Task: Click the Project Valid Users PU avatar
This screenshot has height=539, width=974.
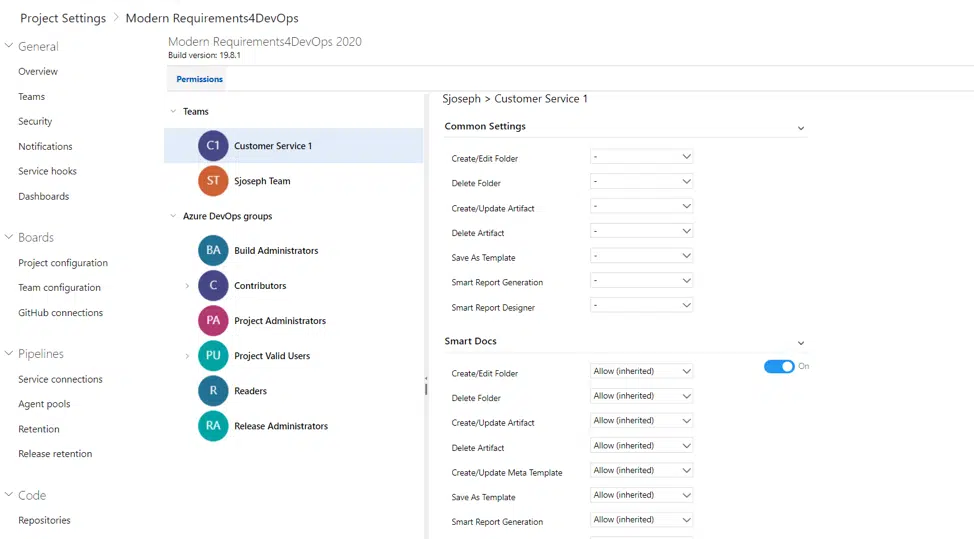Action: tap(213, 356)
